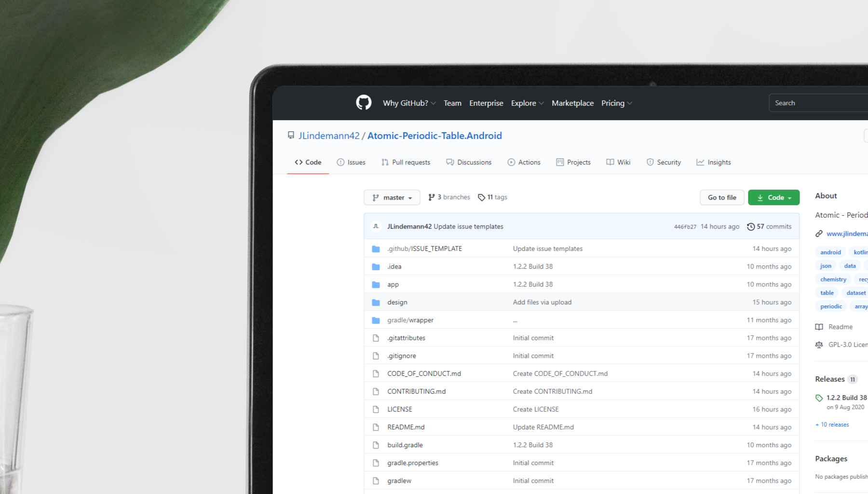Click the link chain icon in About

coord(819,233)
